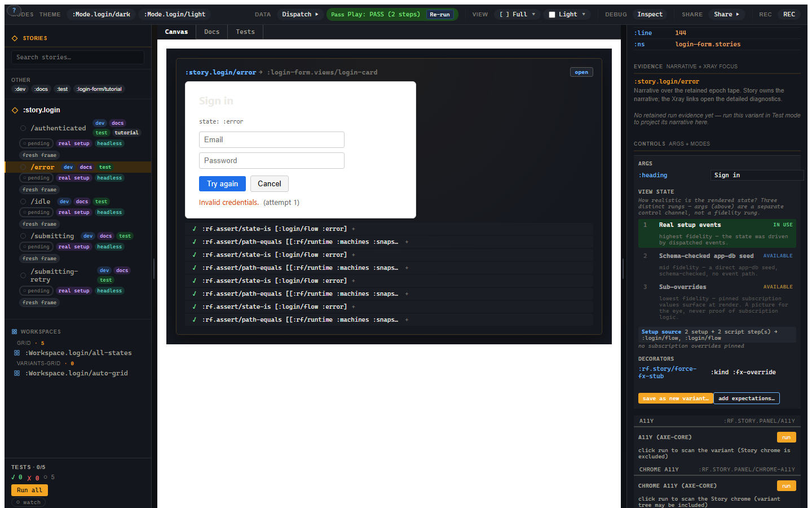The height and width of the screenshot is (508, 812).
Task: Switch to the Canvas tab
Action: tap(176, 32)
